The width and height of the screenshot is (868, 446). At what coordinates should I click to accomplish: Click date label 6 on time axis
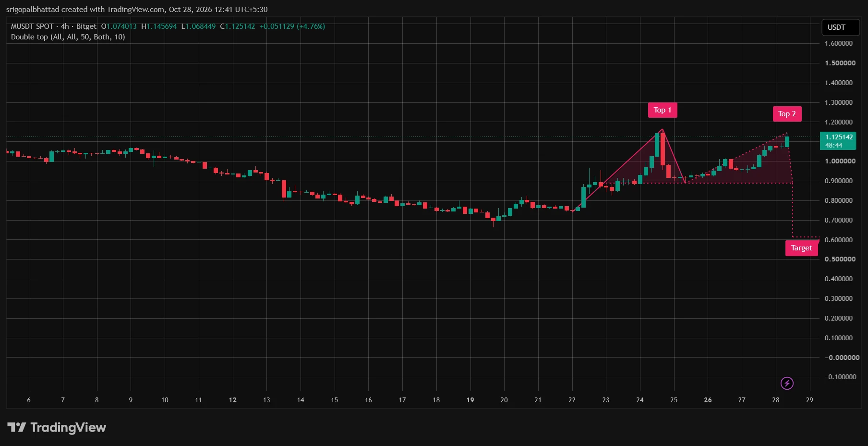coord(29,400)
